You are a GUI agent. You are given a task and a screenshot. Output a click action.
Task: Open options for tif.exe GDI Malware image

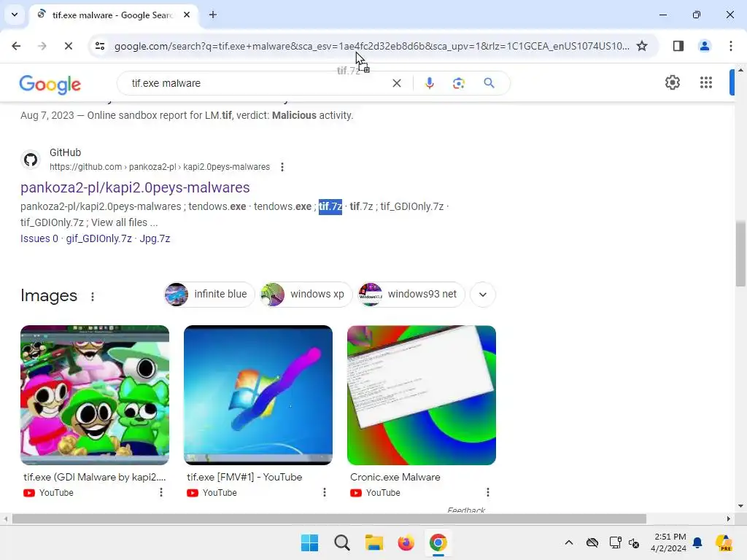161,492
